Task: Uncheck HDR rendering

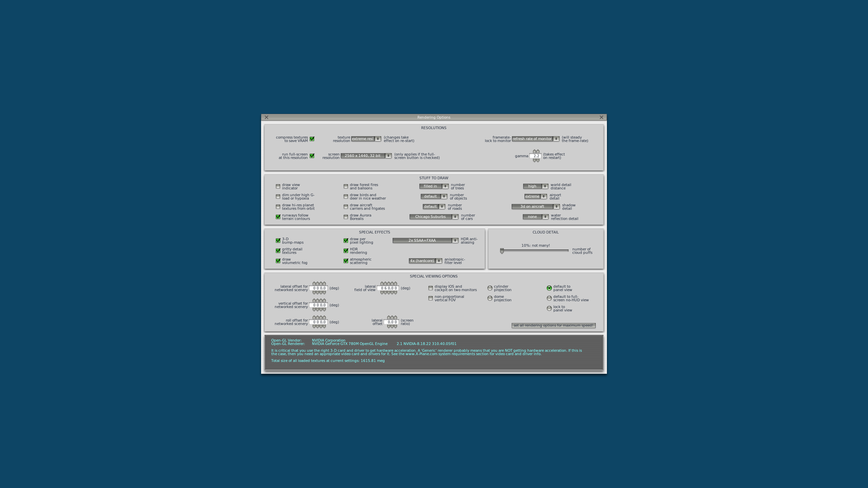Action: click(346, 251)
